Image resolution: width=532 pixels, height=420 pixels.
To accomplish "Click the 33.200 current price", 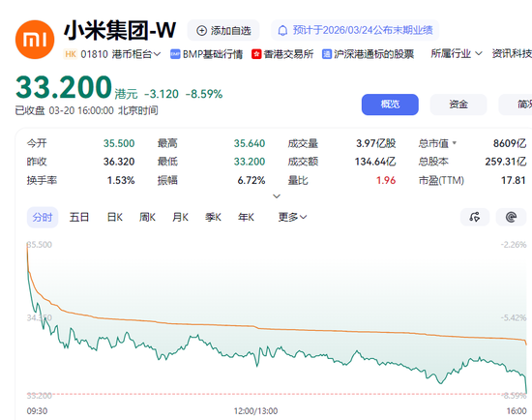I will pos(64,87).
